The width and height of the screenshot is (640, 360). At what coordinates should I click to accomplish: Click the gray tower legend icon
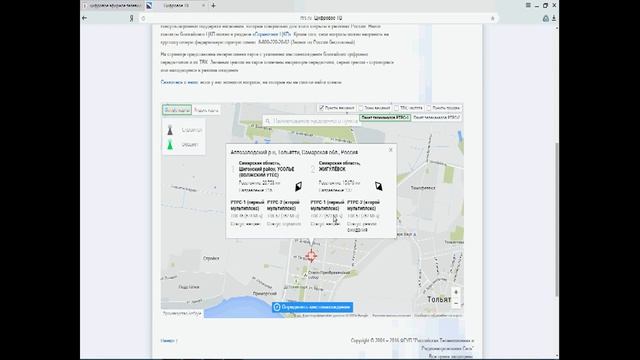tap(170, 130)
